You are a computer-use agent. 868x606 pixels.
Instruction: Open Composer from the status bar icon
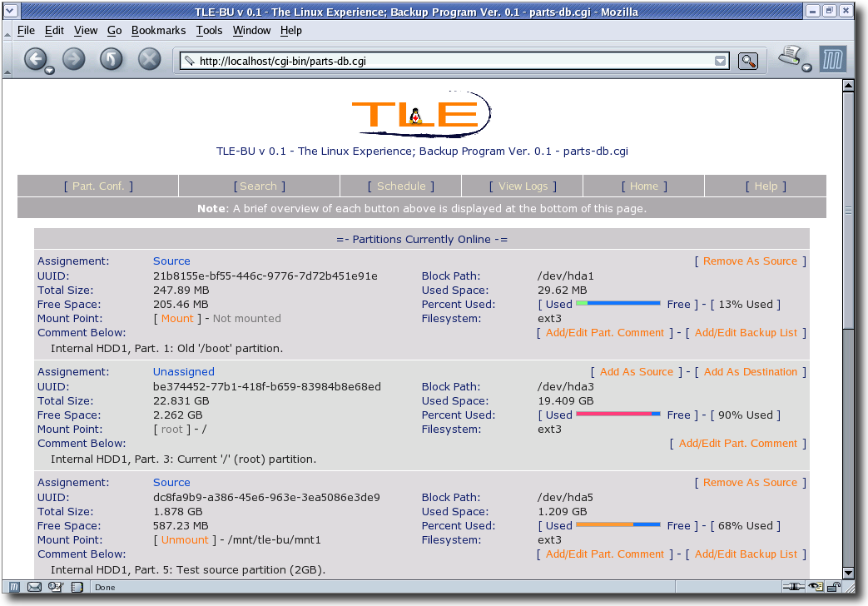click(55, 587)
